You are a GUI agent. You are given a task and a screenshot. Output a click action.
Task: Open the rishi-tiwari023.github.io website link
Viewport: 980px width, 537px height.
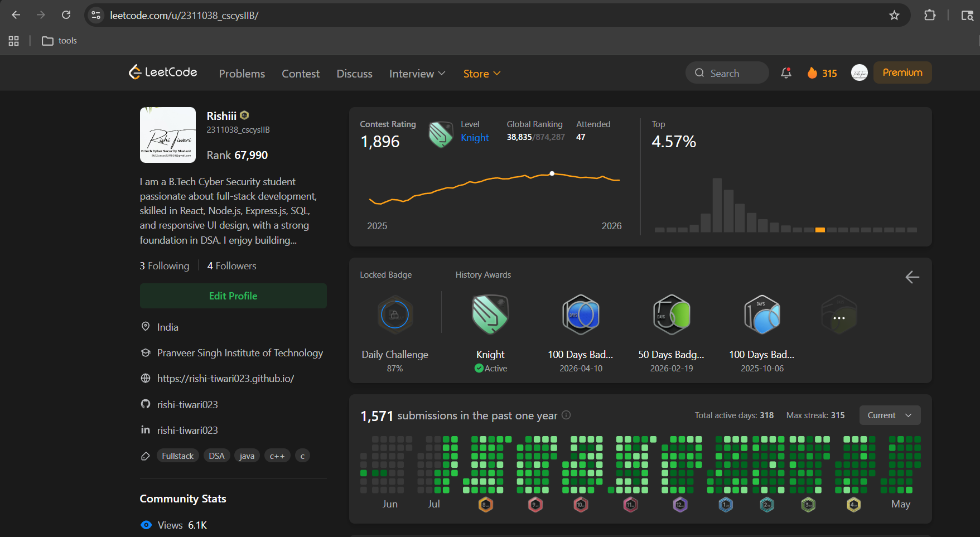225,379
